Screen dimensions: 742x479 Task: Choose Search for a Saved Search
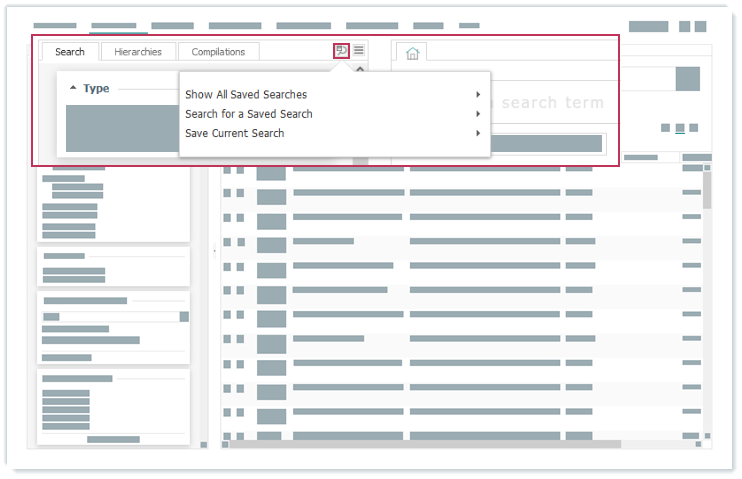click(x=249, y=114)
